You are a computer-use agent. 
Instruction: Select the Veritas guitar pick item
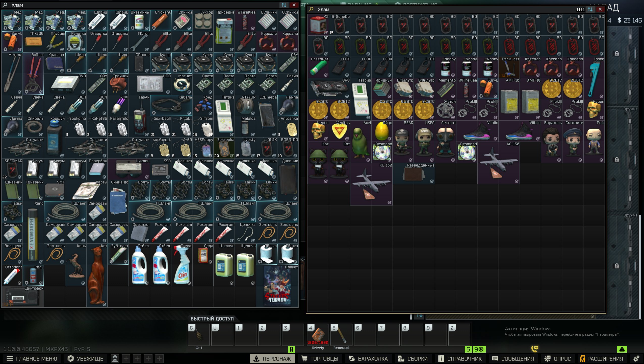pyautogui.click(x=340, y=131)
